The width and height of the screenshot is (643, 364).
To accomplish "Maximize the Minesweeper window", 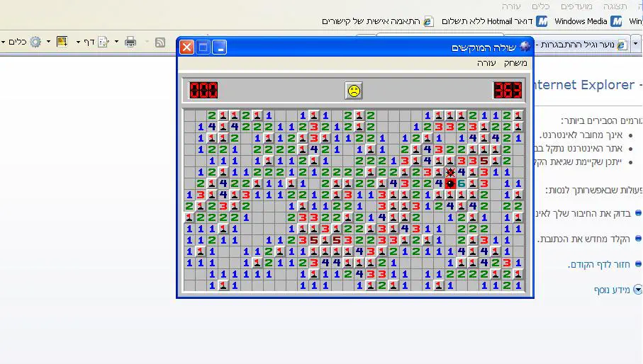I will point(203,47).
